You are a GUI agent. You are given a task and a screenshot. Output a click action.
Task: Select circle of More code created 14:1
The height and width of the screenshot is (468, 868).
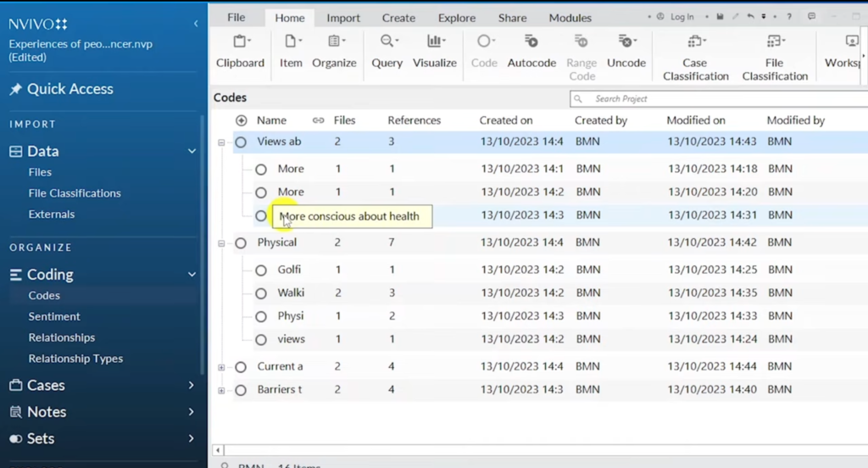[x=261, y=170]
